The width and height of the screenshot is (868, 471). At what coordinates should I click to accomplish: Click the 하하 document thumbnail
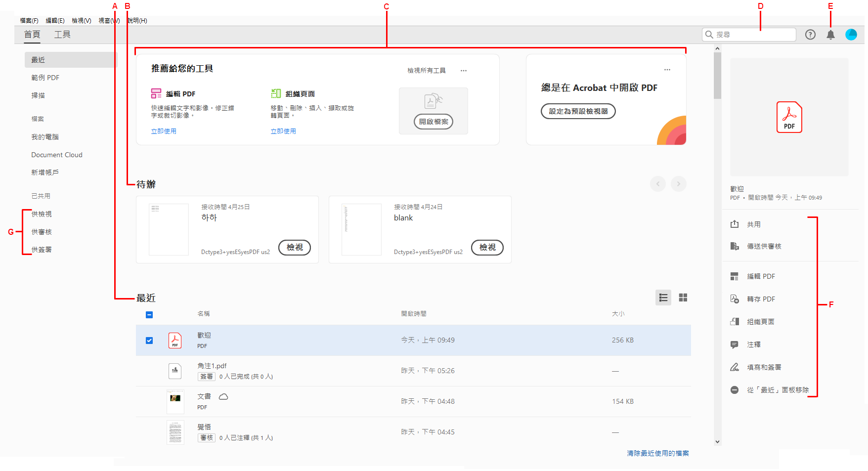click(x=169, y=229)
